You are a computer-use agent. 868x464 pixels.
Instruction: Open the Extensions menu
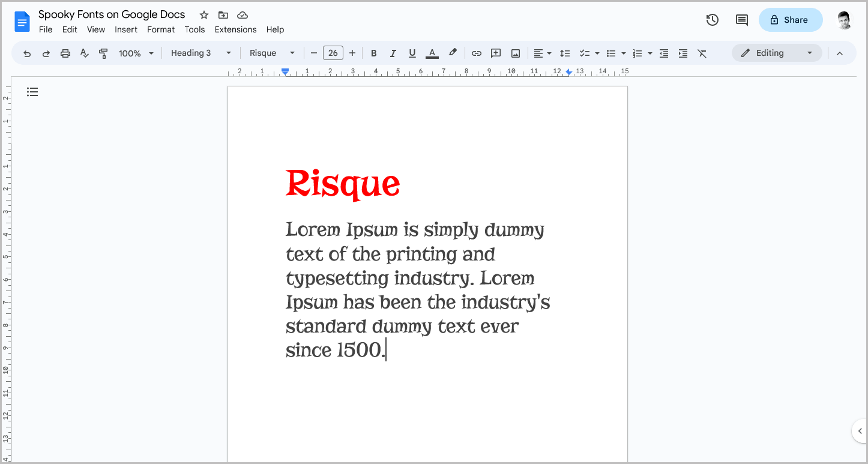235,29
